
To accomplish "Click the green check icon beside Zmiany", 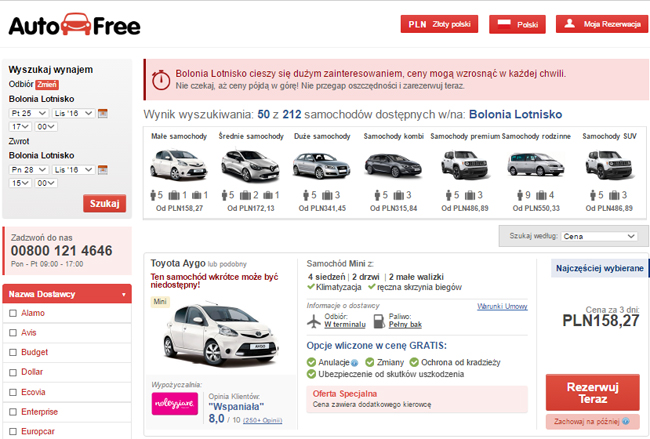I will click(369, 362).
